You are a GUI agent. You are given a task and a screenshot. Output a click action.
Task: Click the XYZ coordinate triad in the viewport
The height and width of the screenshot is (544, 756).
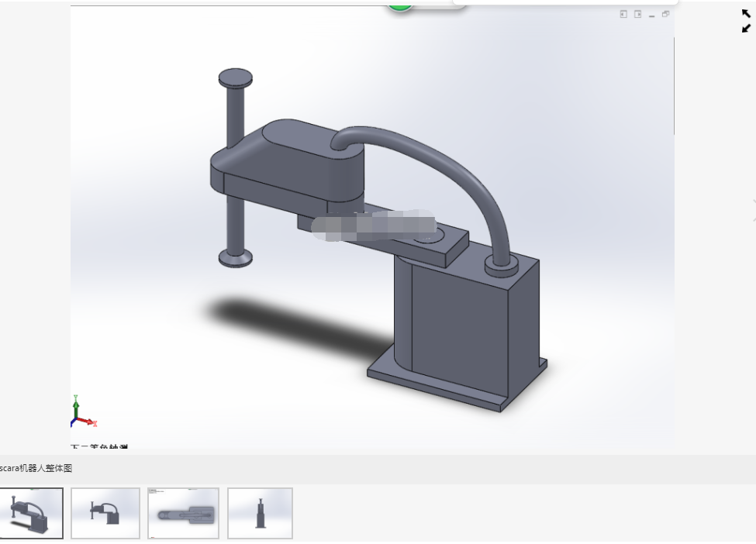click(x=84, y=412)
